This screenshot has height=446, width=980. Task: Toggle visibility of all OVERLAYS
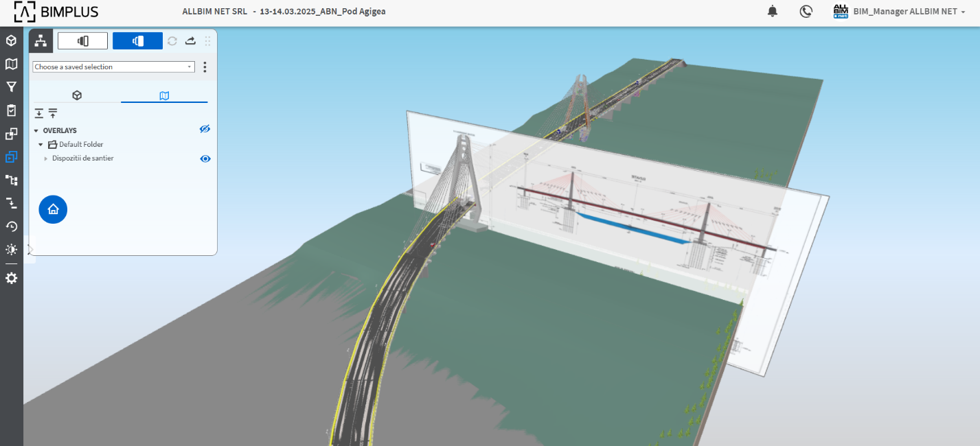205,129
